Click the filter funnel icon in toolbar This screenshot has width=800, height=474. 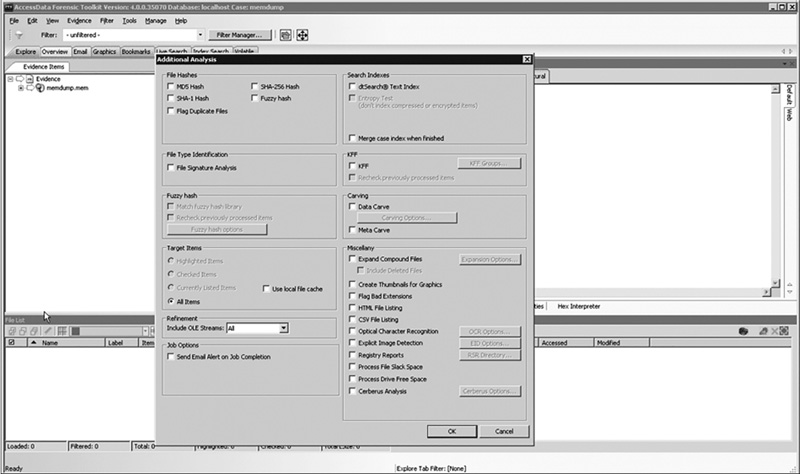click(19, 35)
